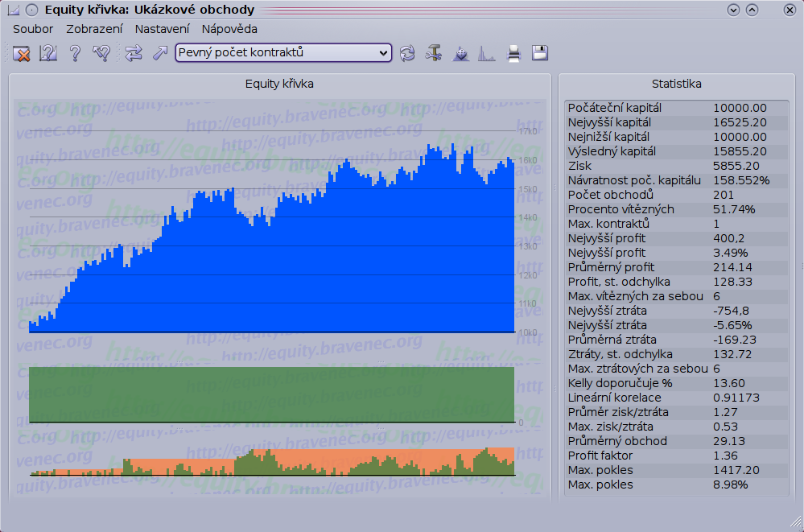
Task: Open the Zobrazení menu
Action: [x=94, y=29]
